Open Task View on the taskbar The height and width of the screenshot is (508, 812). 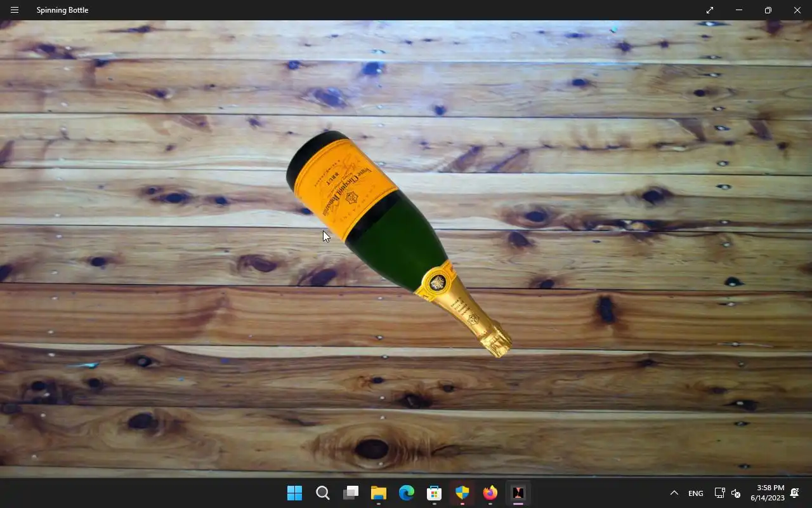click(x=351, y=493)
